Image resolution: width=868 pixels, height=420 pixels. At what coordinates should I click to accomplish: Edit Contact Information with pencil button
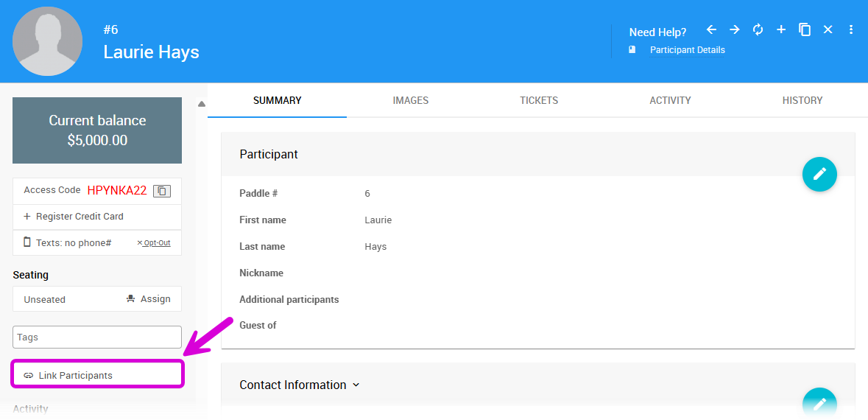pyautogui.click(x=819, y=404)
